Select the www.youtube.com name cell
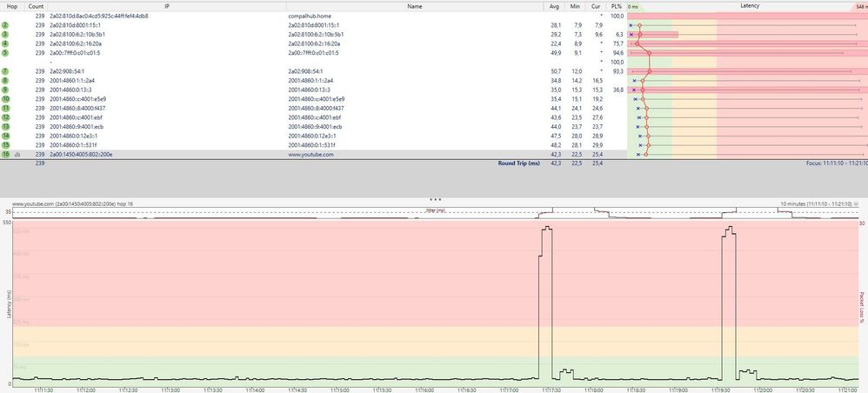The image size is (868, 393). [310, 155]
